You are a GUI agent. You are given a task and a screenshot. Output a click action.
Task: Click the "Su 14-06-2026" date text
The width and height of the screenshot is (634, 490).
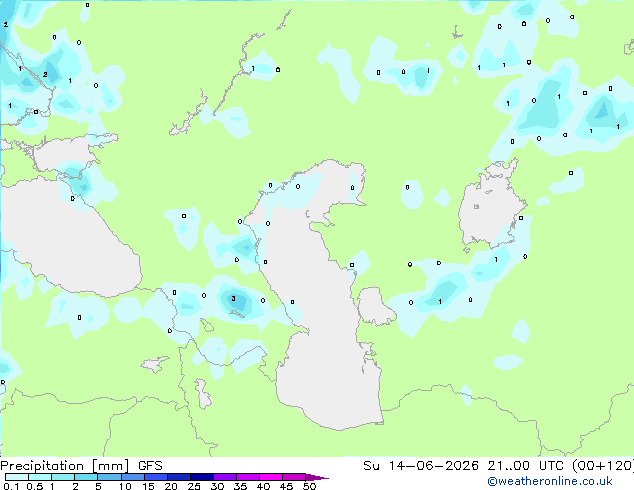coord(421,466)
